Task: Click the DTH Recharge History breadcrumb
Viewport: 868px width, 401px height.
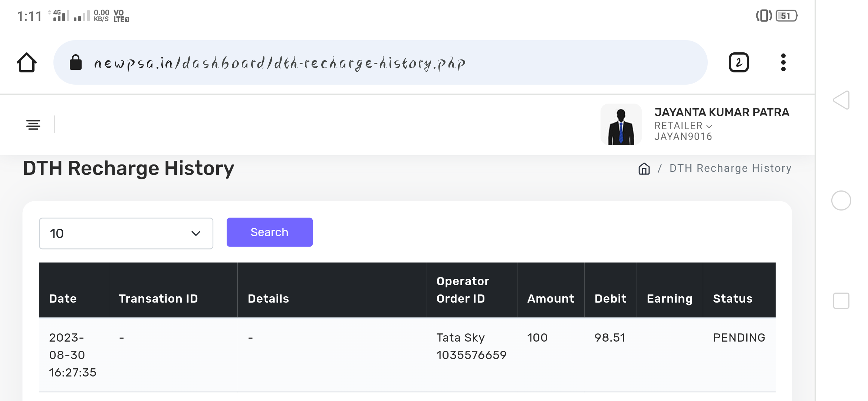Action: click(730, 169)
